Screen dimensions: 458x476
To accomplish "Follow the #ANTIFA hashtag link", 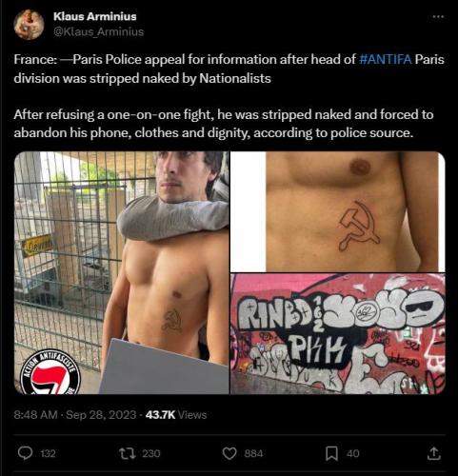I will (x=386, y=59).
